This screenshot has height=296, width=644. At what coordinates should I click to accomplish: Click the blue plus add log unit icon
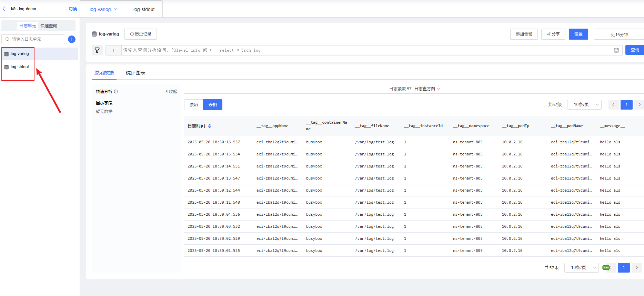pos(72,39)
